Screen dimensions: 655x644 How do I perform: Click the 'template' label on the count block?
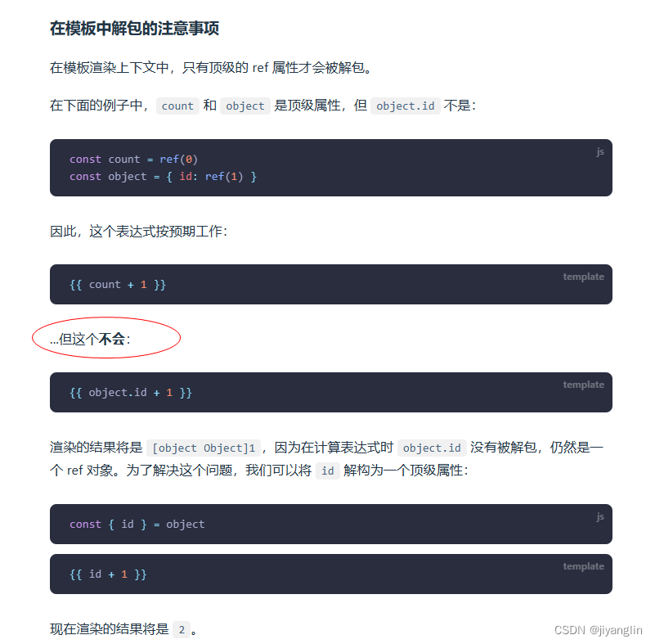(x=583, y=277)
